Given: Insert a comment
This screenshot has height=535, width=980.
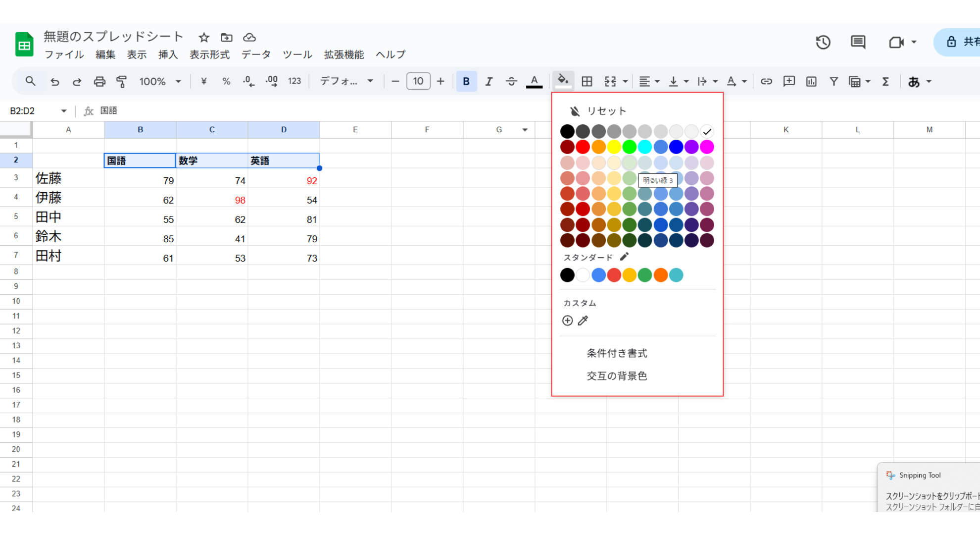Looking at the screenshot, I should [x=789, y=82].
